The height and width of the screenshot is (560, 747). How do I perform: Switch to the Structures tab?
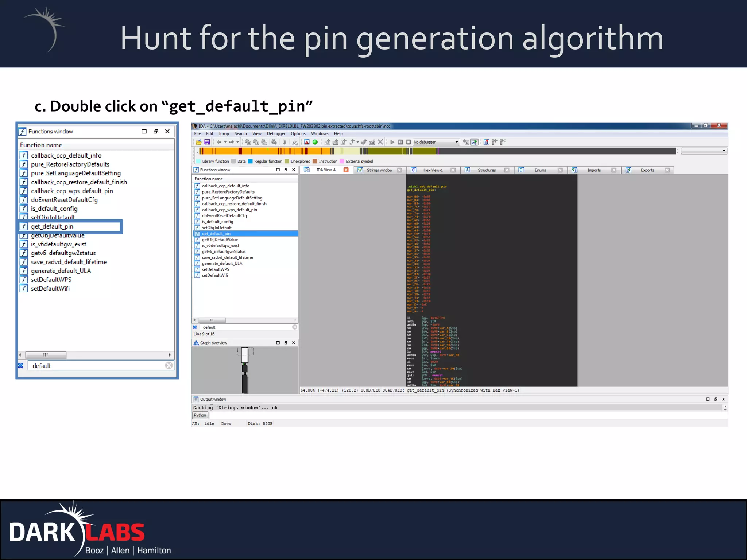487,170
